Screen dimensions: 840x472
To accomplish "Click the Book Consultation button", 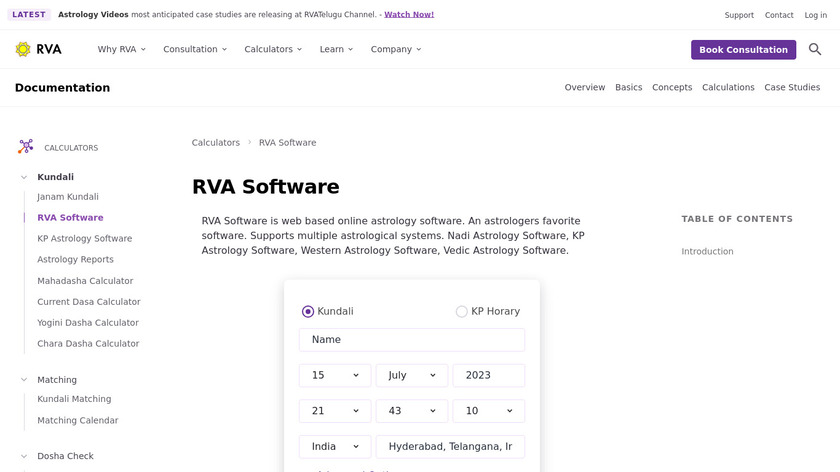I will tap(743, 50).
